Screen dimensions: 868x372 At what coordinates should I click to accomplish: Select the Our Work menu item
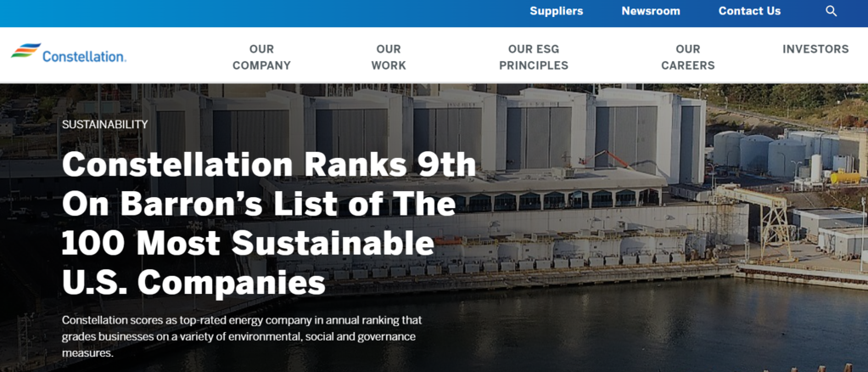tap(389, 57)
